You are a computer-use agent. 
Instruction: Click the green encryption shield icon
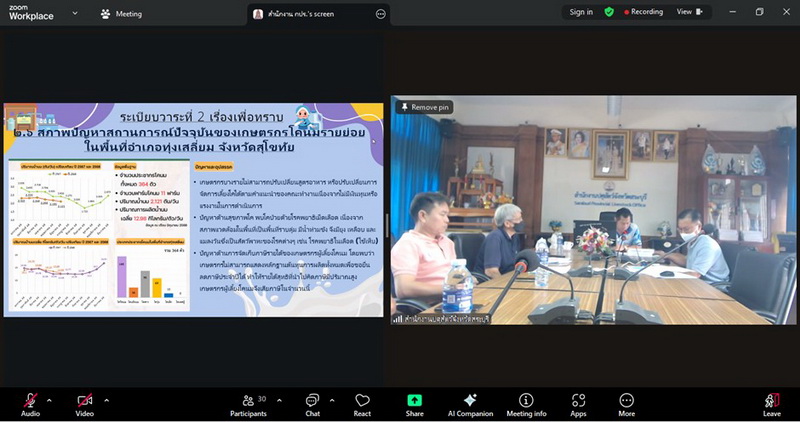tap(610, 12)
